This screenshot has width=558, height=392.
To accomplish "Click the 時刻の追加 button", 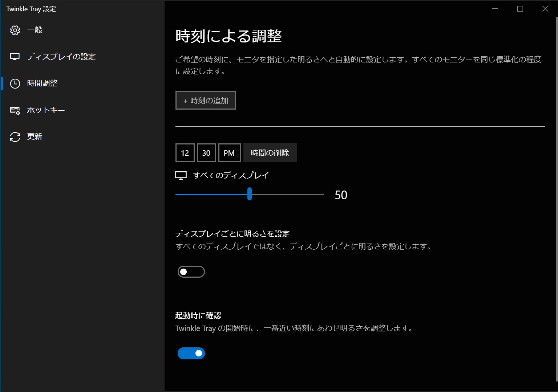I will coord(206,100).
